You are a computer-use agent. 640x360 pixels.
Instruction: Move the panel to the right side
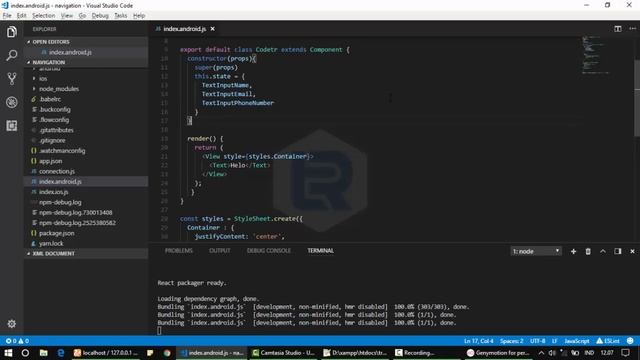618,251
